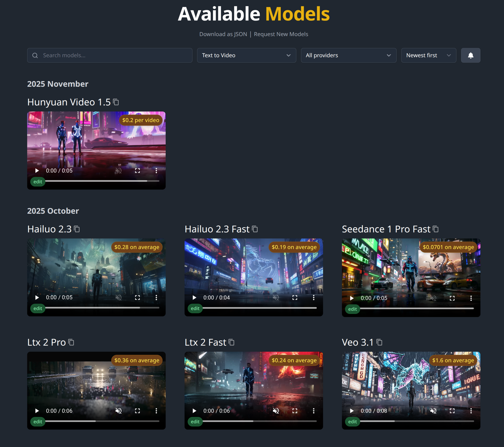Unmute the Hailuo 2.3 Fast video

276,297
